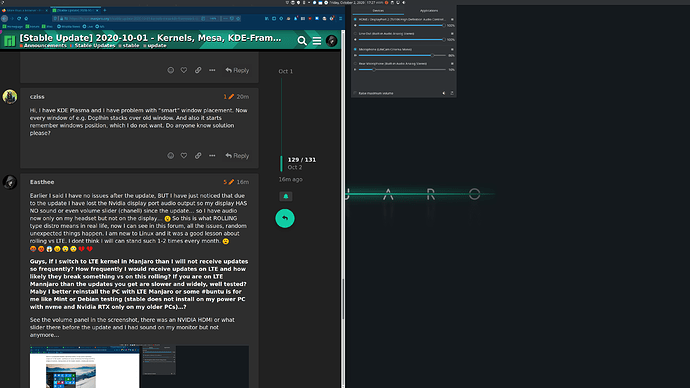Like the top post above cziss
Image resolution: width=690 pixels, height=388 pixels.
(184, 70)
